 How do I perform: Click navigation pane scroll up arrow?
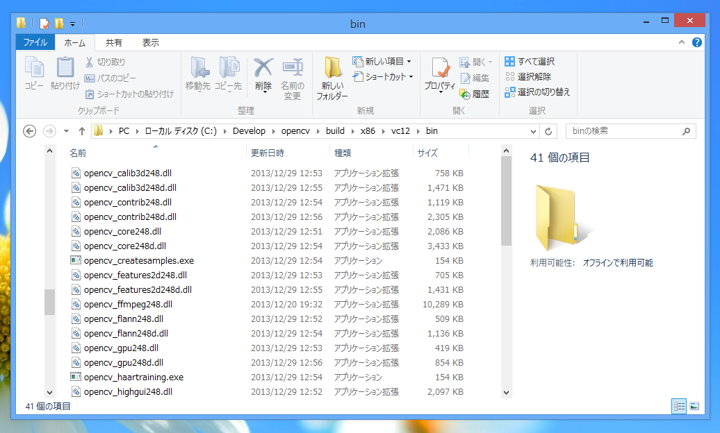50,151
